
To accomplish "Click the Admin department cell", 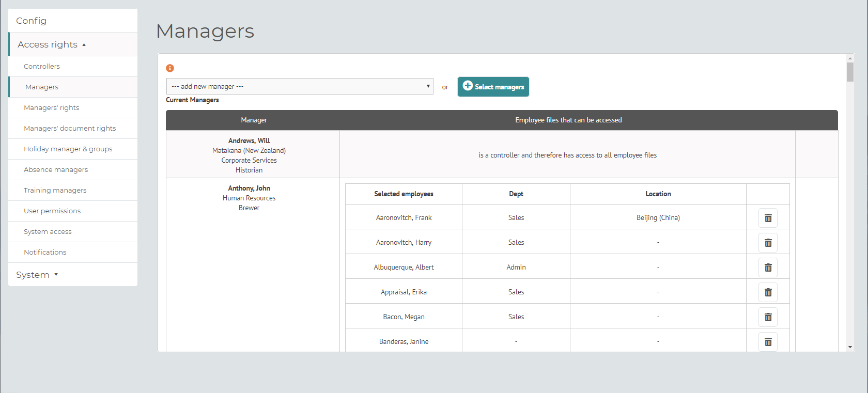I will (x=516, y=267).
